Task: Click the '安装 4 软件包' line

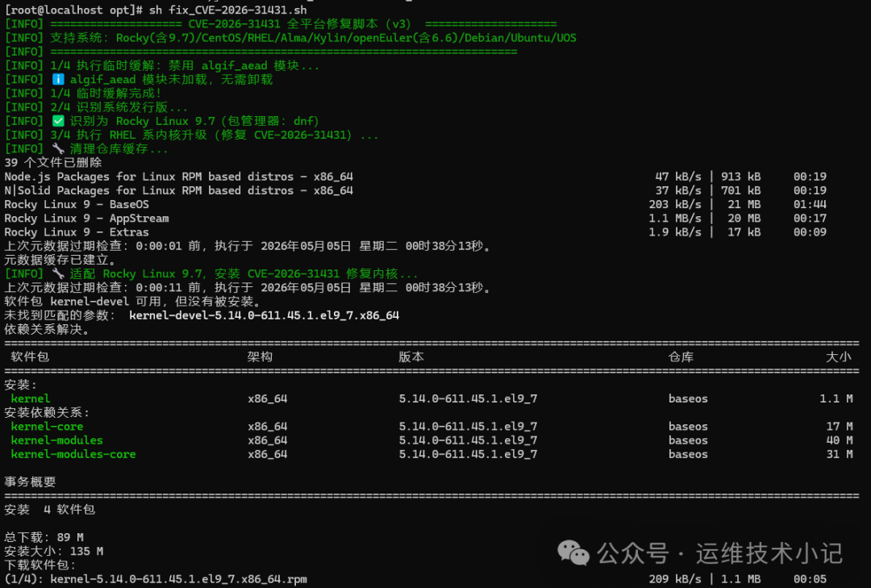Action: [x=50, y=510]
